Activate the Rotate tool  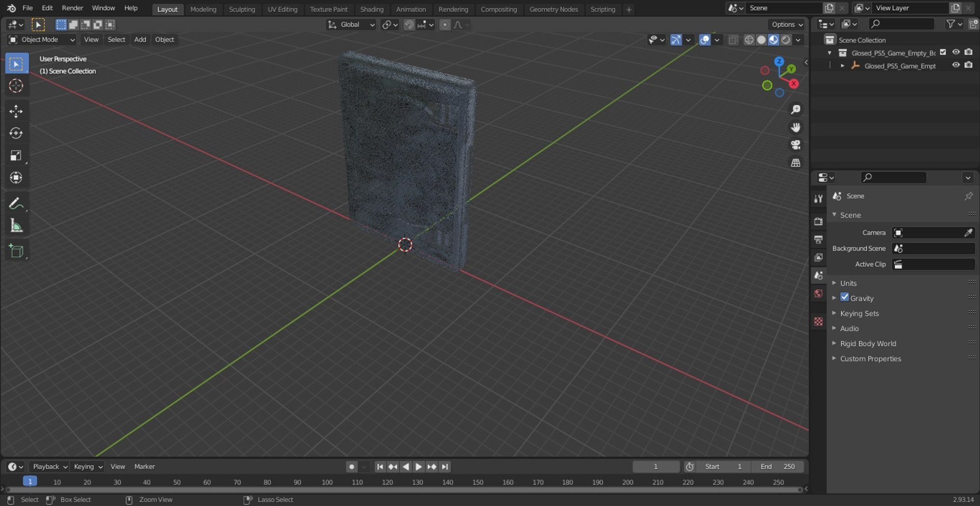click(x=16, y=133)
